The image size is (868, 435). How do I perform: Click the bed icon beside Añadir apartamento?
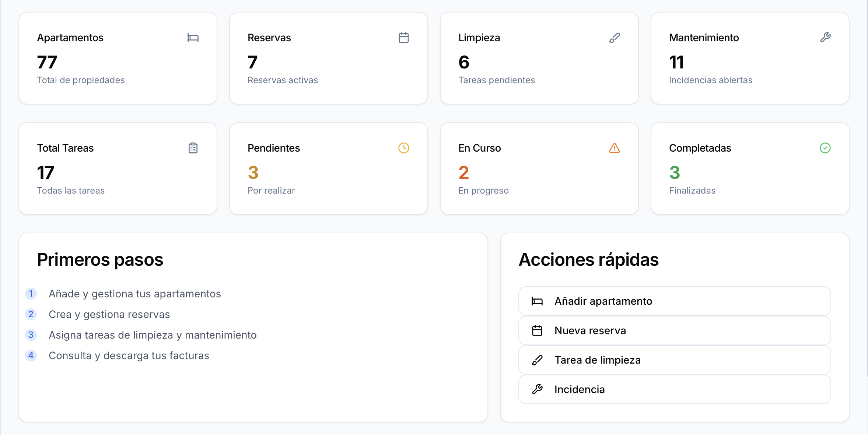pos(537,301)
